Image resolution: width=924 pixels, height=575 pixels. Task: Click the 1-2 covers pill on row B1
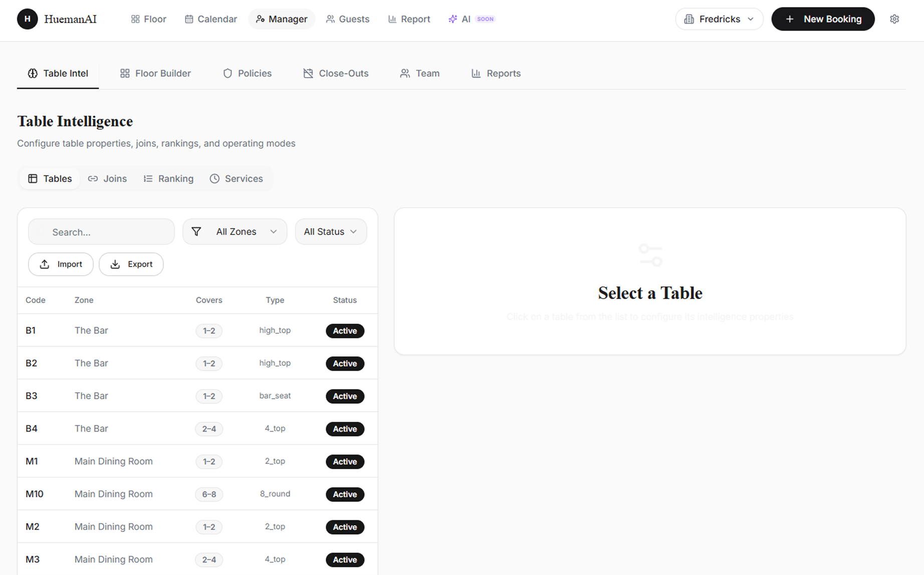click(x=209, y=331)
